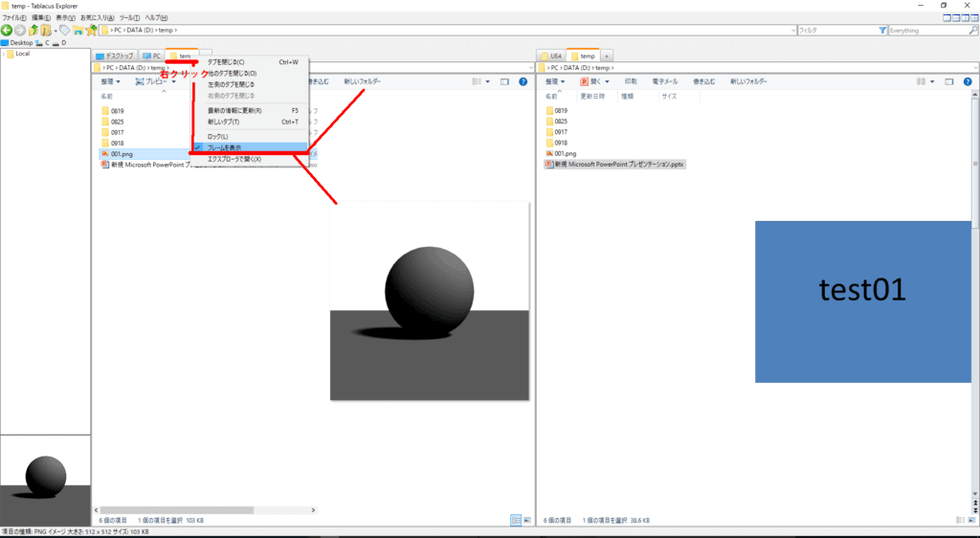The height and width of the screenshot is (538, 980).
Task: Click the add new tab button beside temp tab
Action: (x=607, y=56)
